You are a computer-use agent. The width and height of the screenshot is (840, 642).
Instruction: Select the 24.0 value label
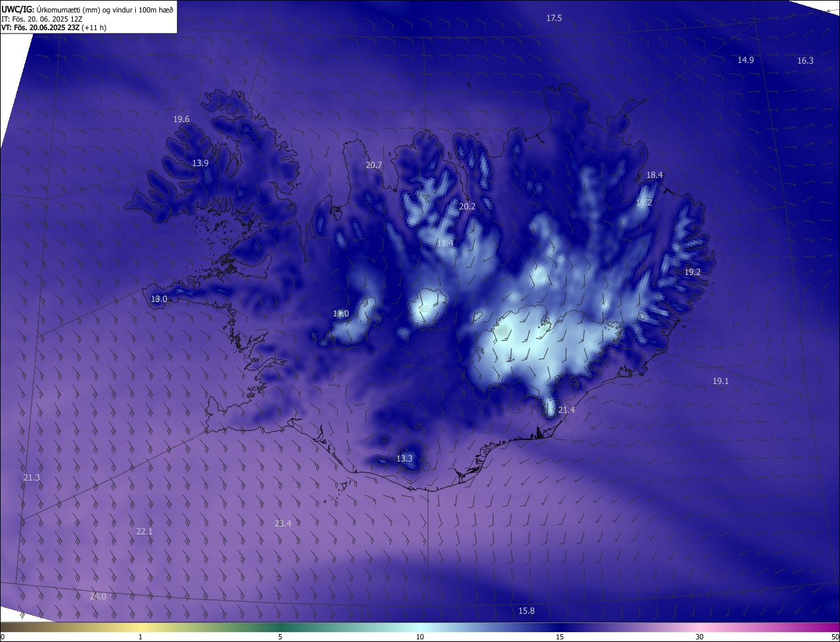97,596
